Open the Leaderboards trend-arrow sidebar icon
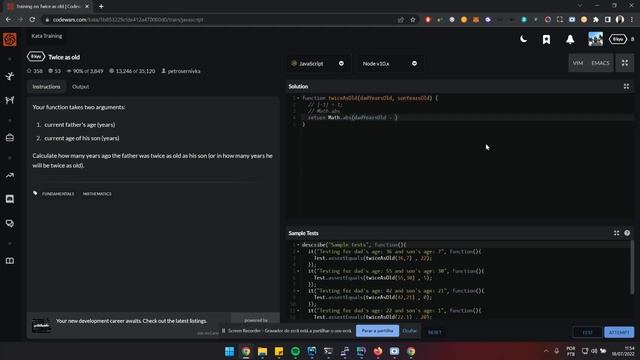The width and height of the screenshot is (640, 360). tap(10, 176)
